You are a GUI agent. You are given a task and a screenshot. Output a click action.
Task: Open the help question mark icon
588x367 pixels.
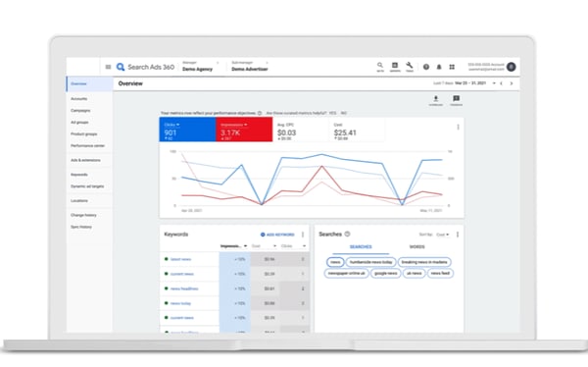click(426, 67)
